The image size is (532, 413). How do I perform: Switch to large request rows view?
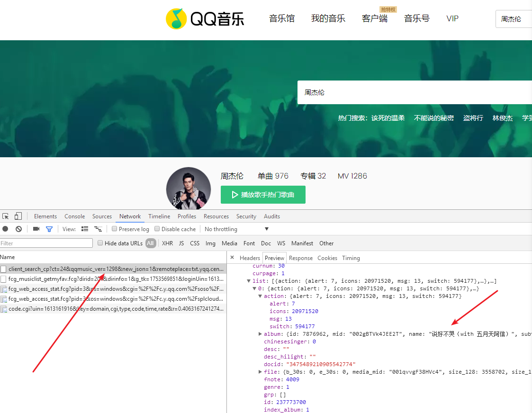85,229
